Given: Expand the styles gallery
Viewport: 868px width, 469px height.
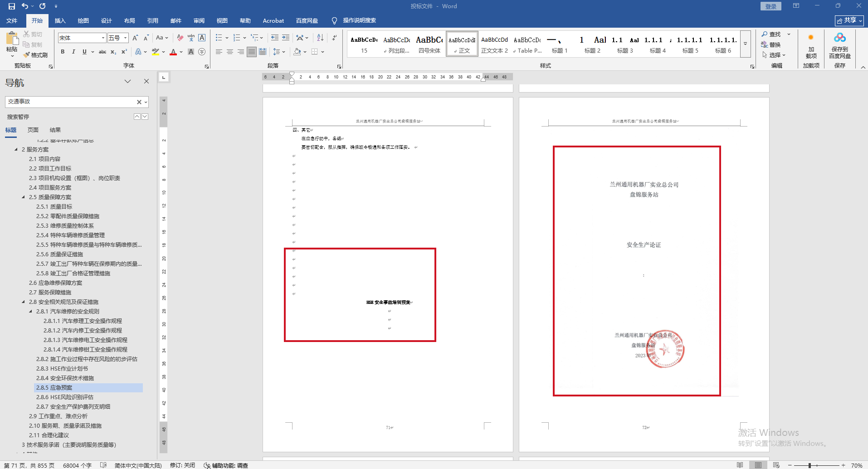Looking at the screenshot, I should coord(745,44).
